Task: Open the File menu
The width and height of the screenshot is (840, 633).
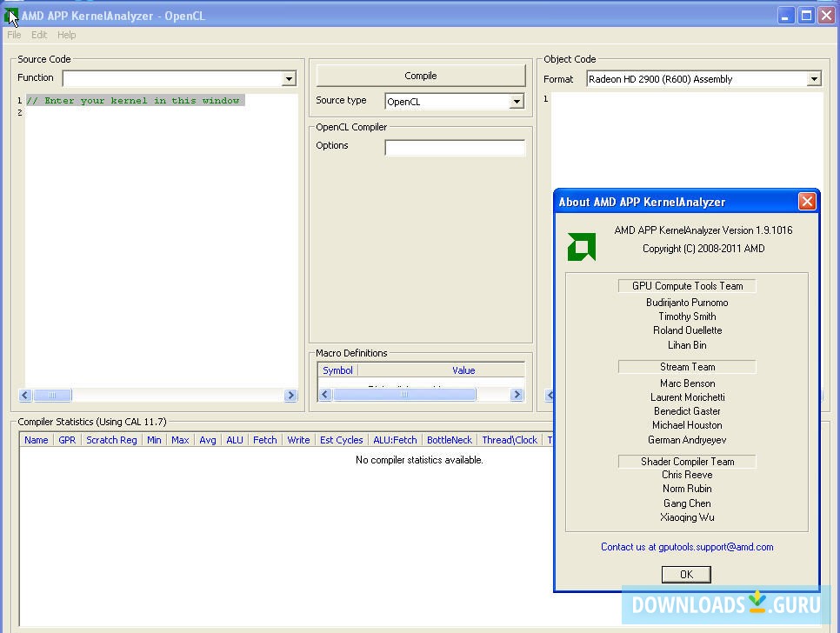Action: (x=13, y=35)
